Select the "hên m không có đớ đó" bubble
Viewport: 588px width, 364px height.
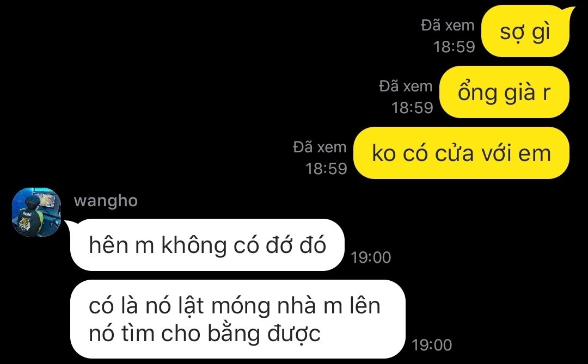coord(207,245)
